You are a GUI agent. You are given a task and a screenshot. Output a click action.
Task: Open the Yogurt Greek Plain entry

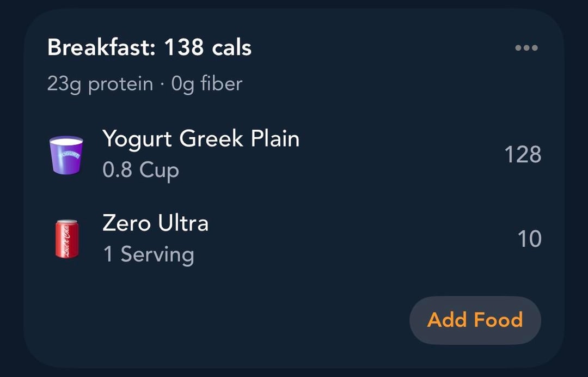200,139
